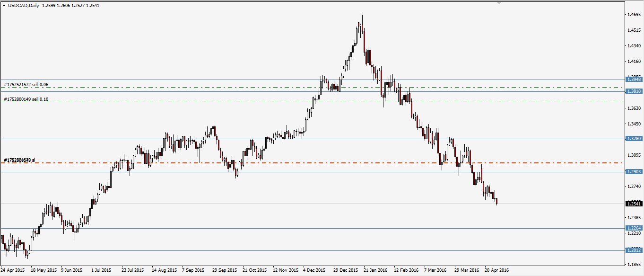This screenshot has height=276, width=644.
Task: Click the 1.4340 price scale label
Action: point(634,46)
